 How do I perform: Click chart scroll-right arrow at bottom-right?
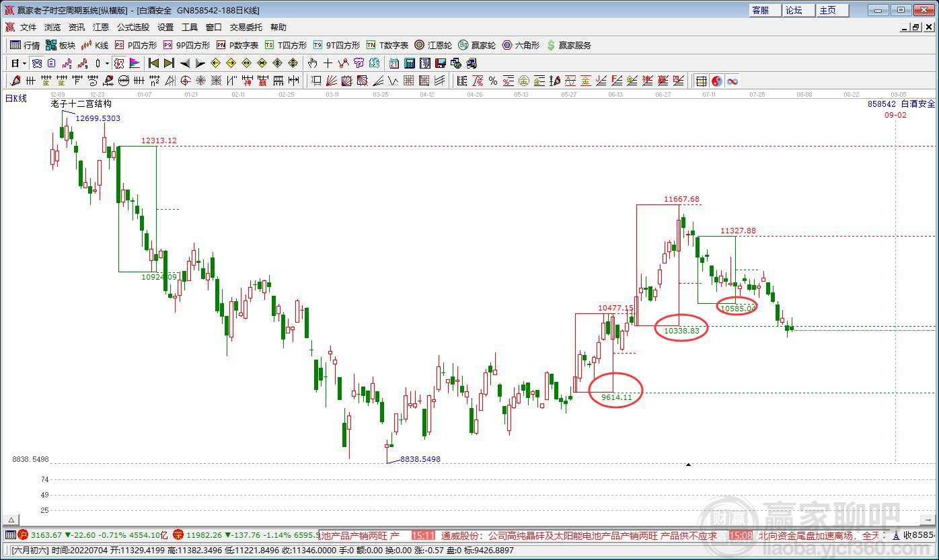[x=927, y=520]
